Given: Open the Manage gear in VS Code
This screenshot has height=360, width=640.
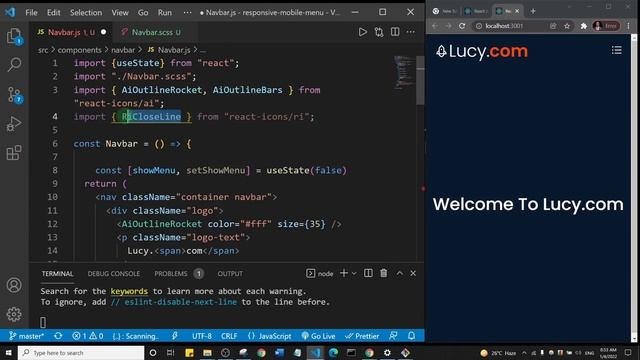Looking at the screenshot, I should [14, 314].
